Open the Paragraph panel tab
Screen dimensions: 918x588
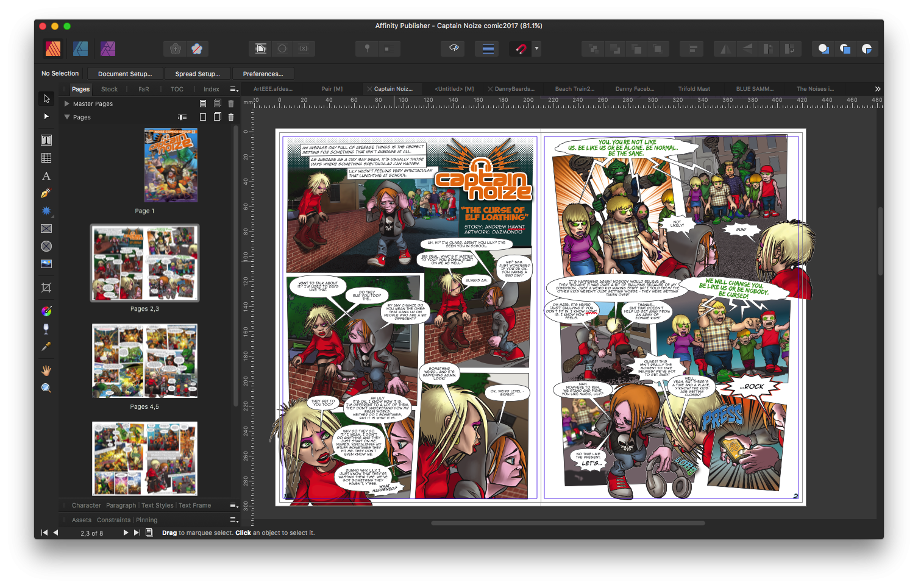(121, 505)
